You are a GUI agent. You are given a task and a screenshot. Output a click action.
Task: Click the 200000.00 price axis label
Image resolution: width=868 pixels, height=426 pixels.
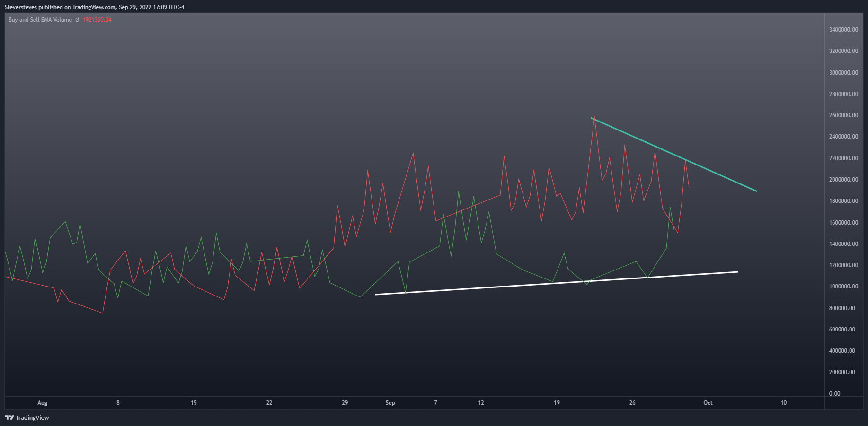point(842,372)
